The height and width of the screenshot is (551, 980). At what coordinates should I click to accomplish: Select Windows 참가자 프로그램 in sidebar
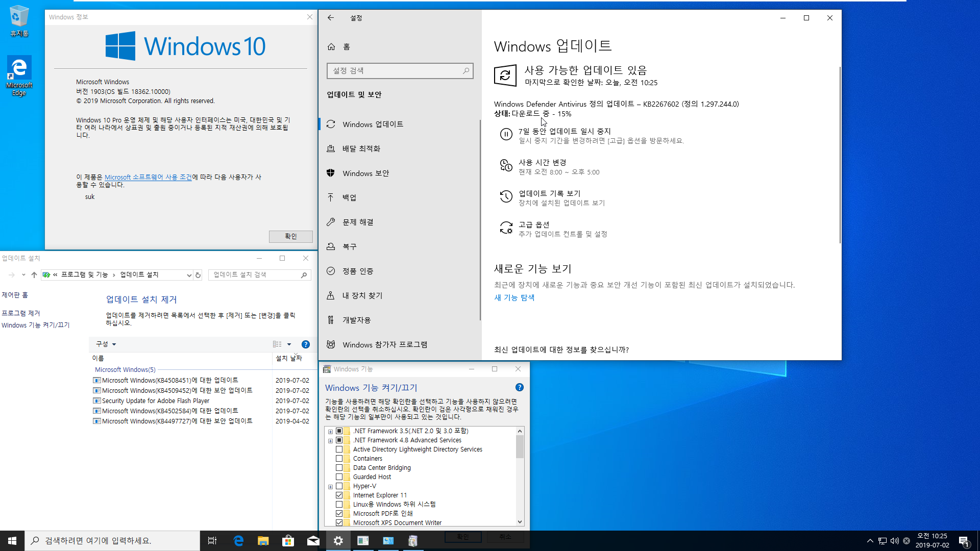399,345
